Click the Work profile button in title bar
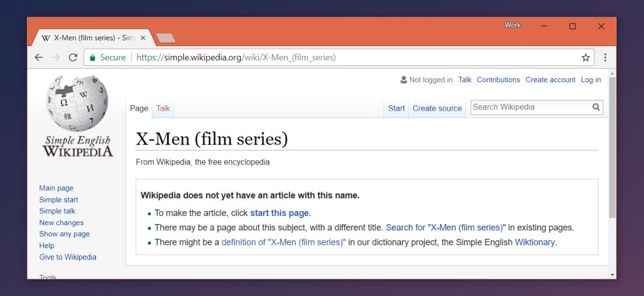Image resolution: width=644 pixels, height=296 pixels. [513, 25]
